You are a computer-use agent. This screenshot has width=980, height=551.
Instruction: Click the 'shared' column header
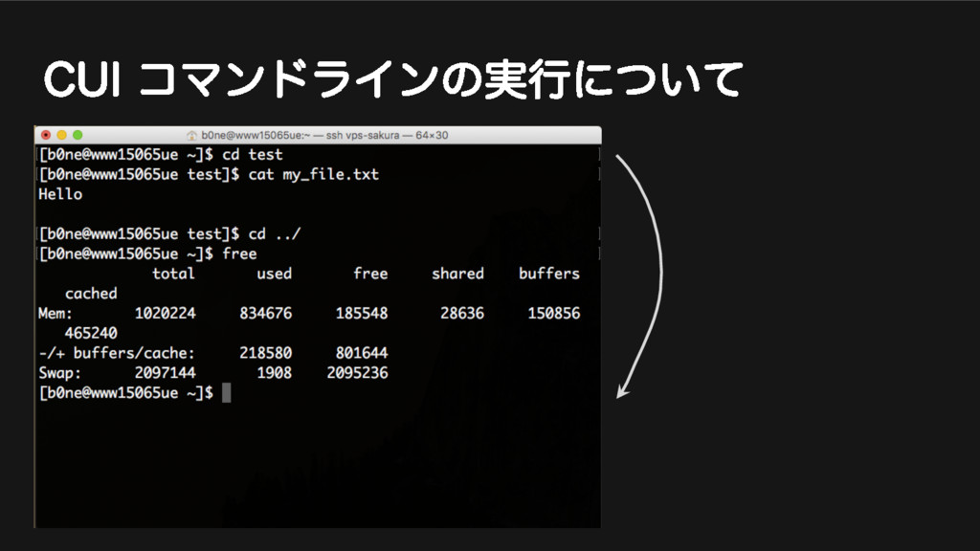(457, 274)
